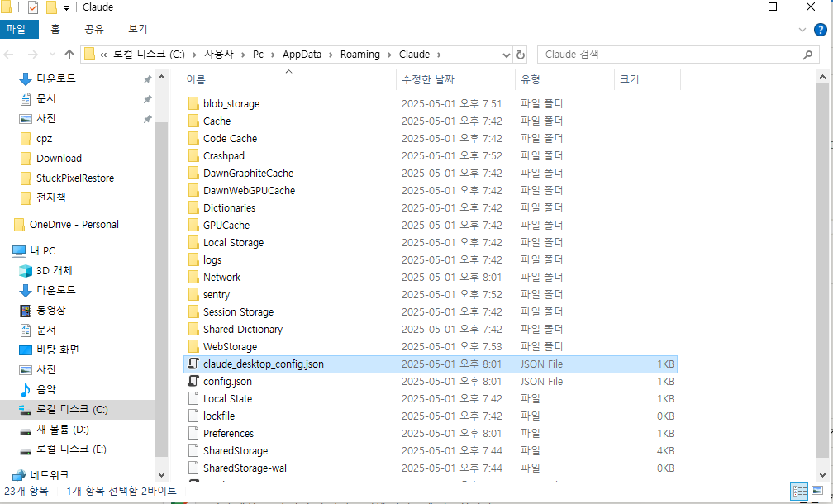The height and width of the screenshot is (504, 833).
Task: Click the 로컬 디스크 (C:) breadcrumb segment
Action: coord(148,55)
